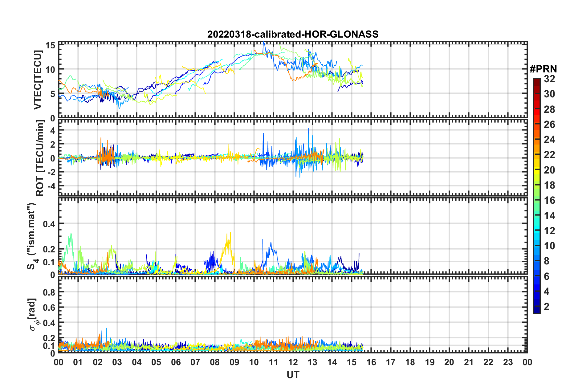This screenshot has width=586, height=392.
Task: Click colorbar tick label "16"
Action: [549, 200]
